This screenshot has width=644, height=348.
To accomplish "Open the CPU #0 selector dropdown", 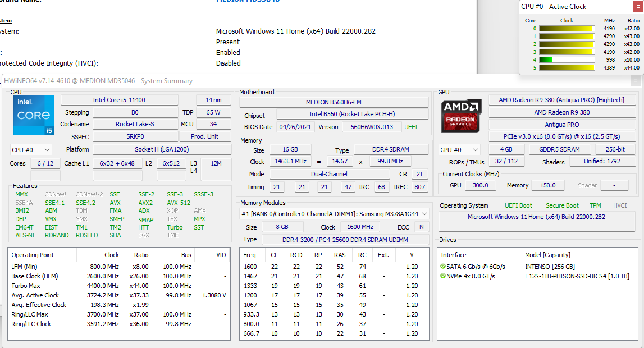I will [31, 150].
